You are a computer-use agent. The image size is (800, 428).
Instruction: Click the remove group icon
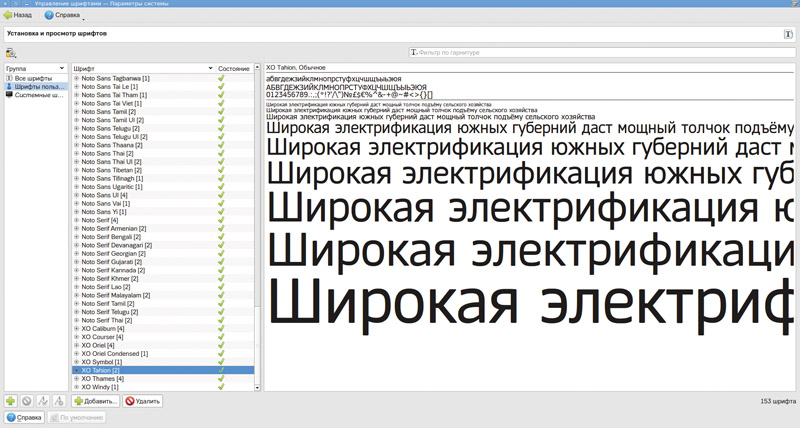click(27, 401)
